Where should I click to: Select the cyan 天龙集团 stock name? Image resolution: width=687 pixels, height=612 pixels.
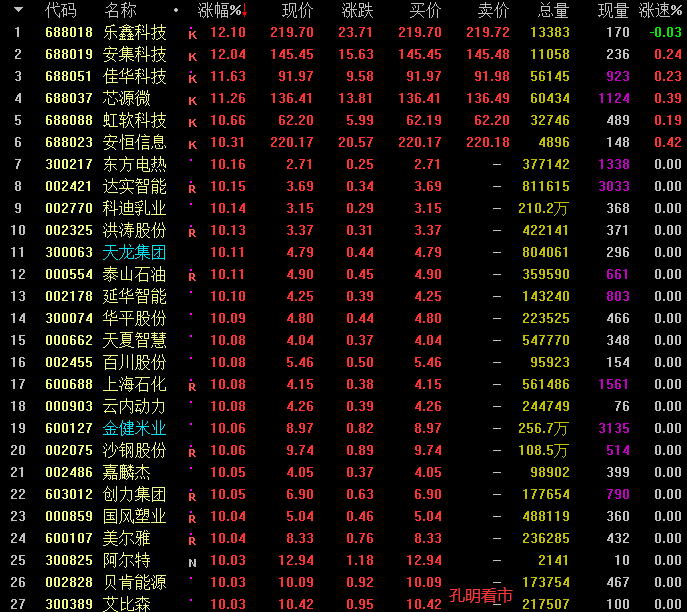click(x=135, y=252)
